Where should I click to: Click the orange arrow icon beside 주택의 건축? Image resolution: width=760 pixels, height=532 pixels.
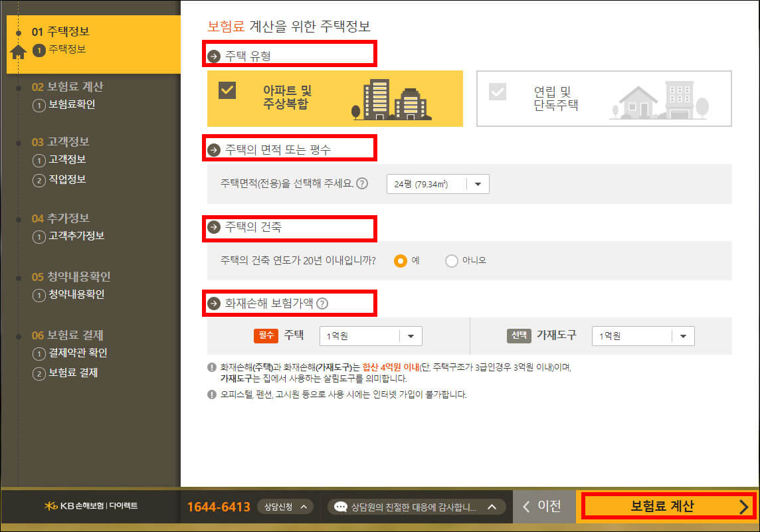(x=213, y=228)
